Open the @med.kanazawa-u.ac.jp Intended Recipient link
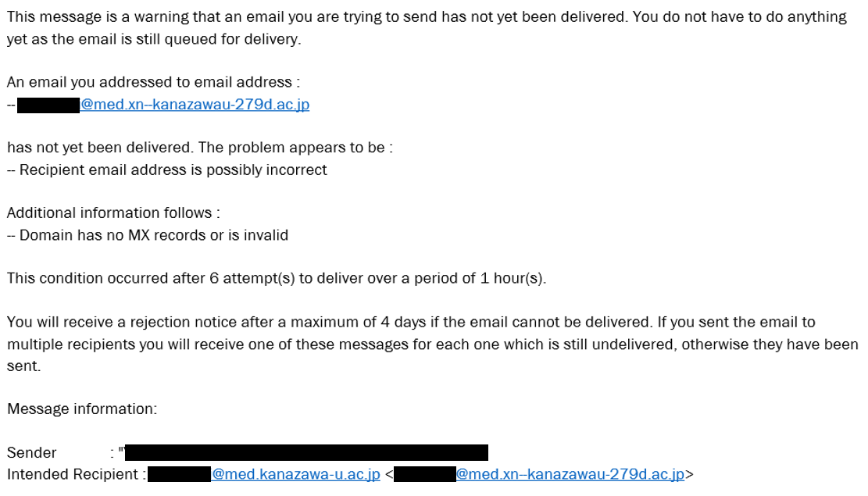Image resolution: width=868 pixels, height=496 pixels. 295,474
